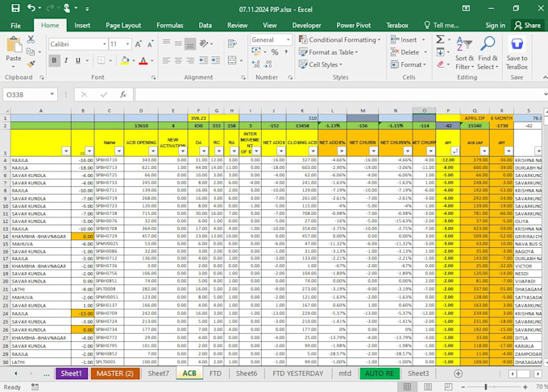Open the ACB OPENING filter dropdown
Viewport: 548px width, 392px height.
(153, 151)
